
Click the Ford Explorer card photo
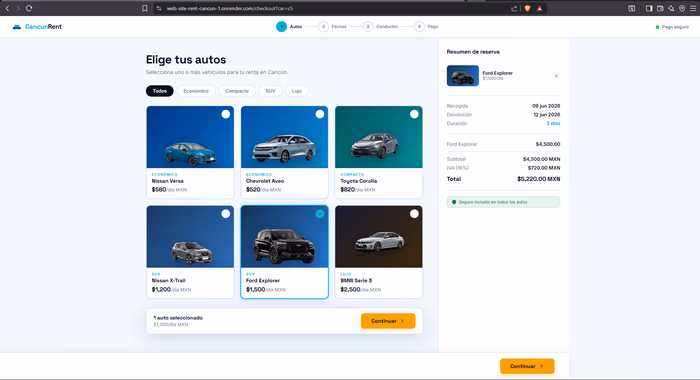pos(284,237)
